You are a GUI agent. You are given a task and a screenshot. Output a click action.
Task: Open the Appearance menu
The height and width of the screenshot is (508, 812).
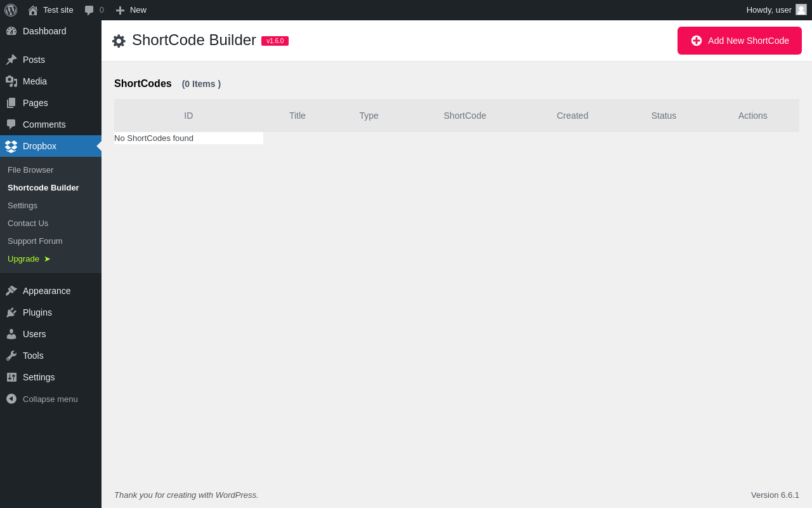[x=51, y=291]
